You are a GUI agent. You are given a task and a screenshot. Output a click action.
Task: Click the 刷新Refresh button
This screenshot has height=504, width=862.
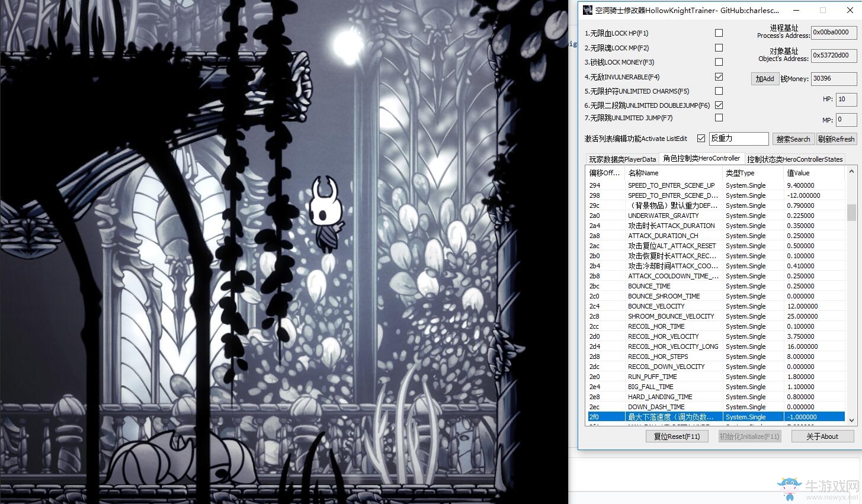837,139
